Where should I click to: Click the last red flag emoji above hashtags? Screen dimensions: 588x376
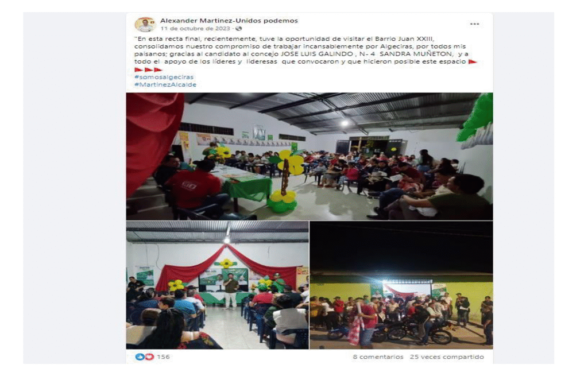click(158, 69)
